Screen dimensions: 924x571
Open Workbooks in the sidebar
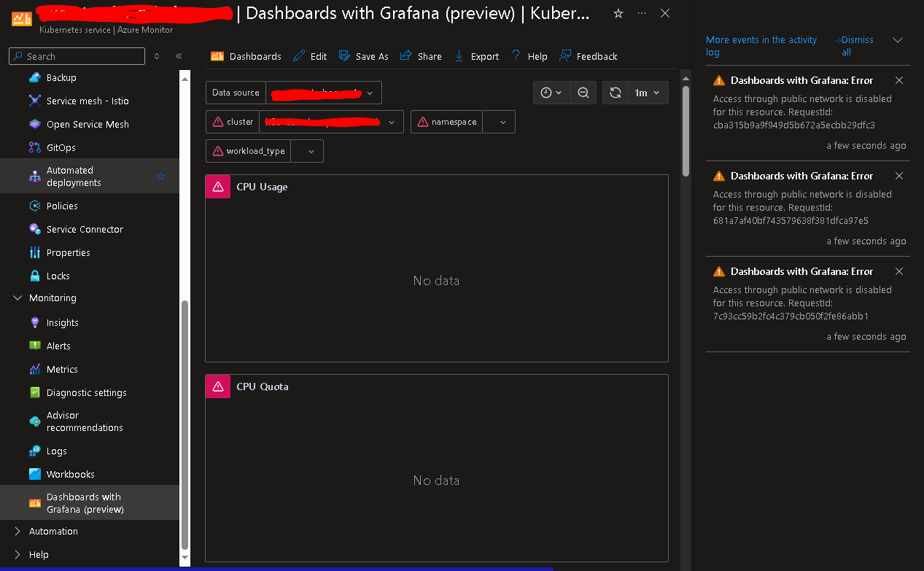point(71,474)
